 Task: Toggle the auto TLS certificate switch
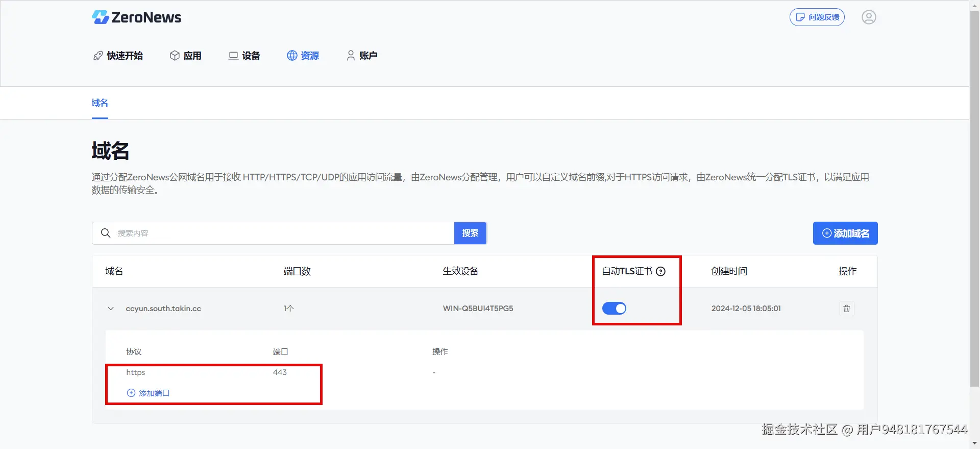pyautogui.click(x=614, y=309)
